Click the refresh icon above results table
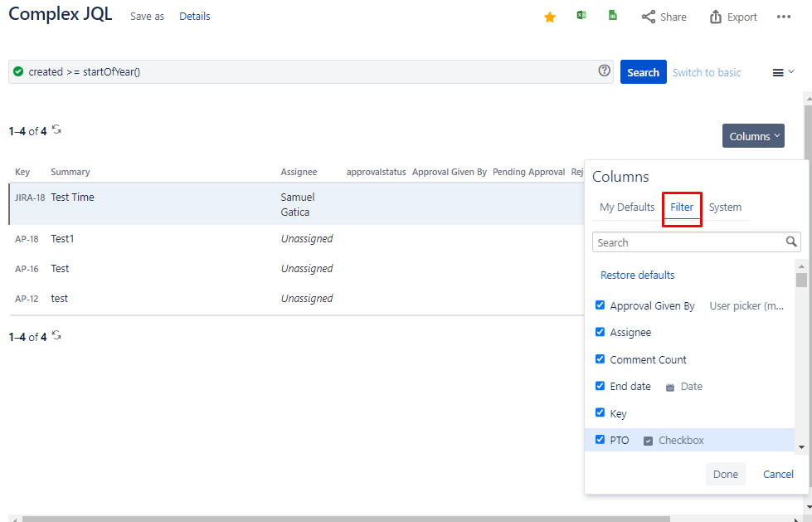The height and width of the screenshot is (522, 812). 56,129
